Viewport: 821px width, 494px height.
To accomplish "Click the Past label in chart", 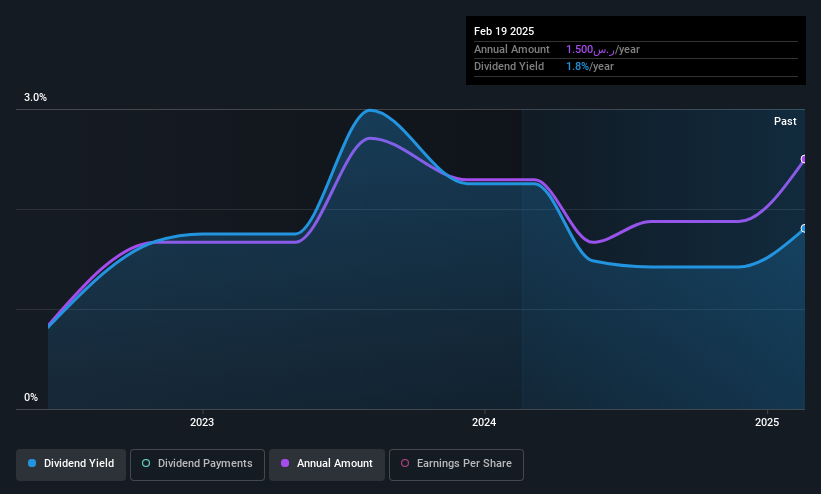I will (x=785, y=122).
